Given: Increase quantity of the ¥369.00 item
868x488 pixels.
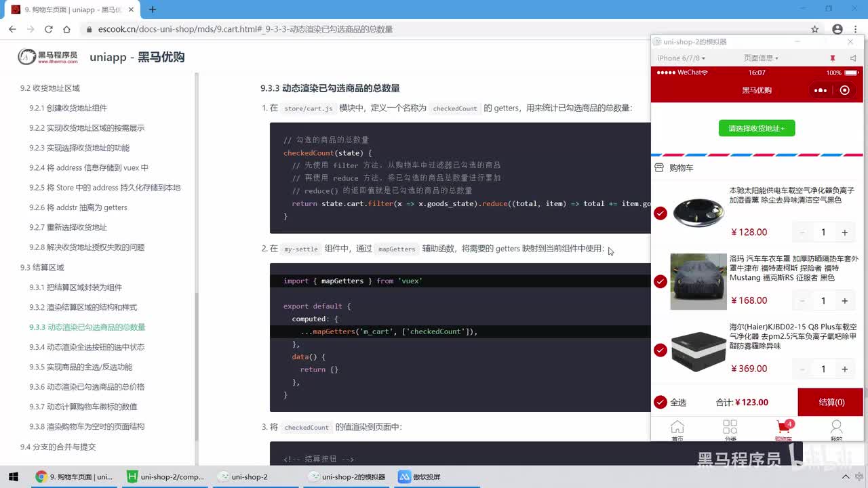Looking at the screenshot, I should [x=844, y=369].
